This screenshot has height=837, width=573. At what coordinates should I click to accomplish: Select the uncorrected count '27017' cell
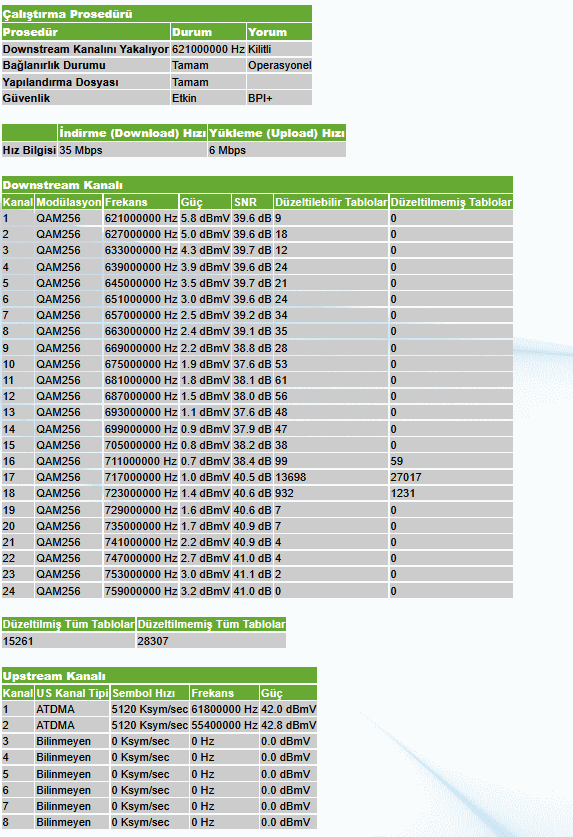(x=451, y=477)
